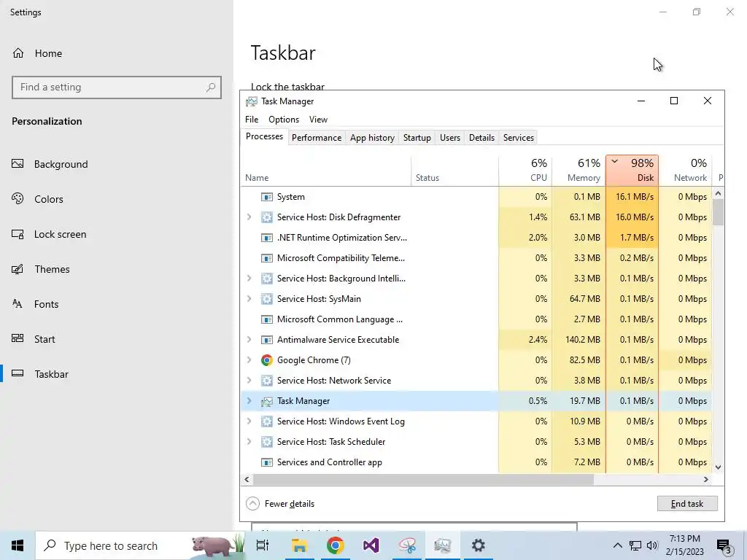Switch to the Performance tab
This screenshot has height=560, width=747.
[x=317, y=138]
